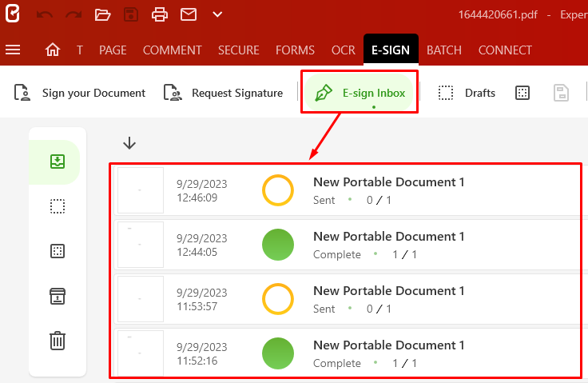
Task: Select document title sent at 11:53:57
Action: pos(389,291)
